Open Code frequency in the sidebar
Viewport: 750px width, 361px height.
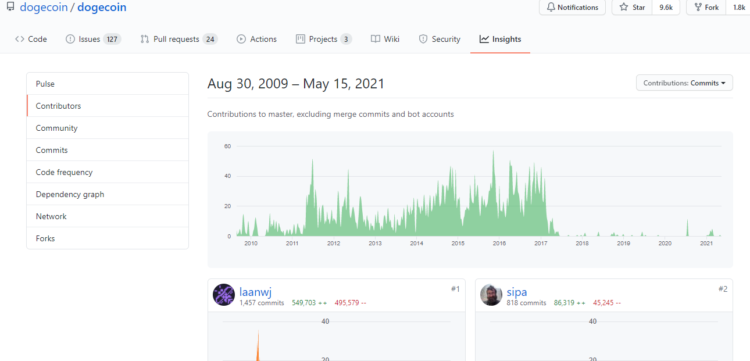(108, 172)
